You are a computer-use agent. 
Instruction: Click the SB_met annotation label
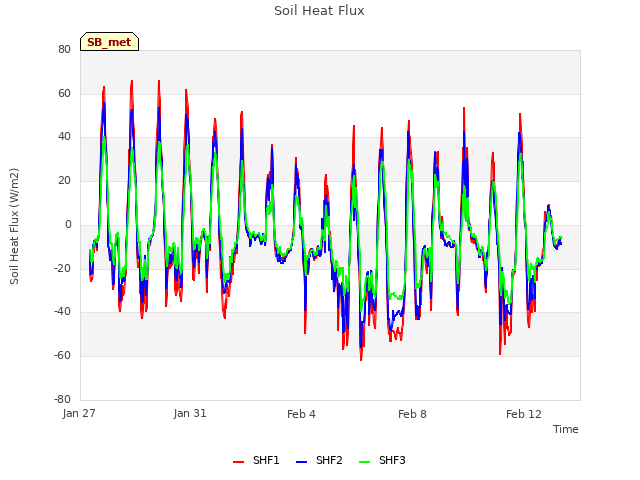pos(109,42)
